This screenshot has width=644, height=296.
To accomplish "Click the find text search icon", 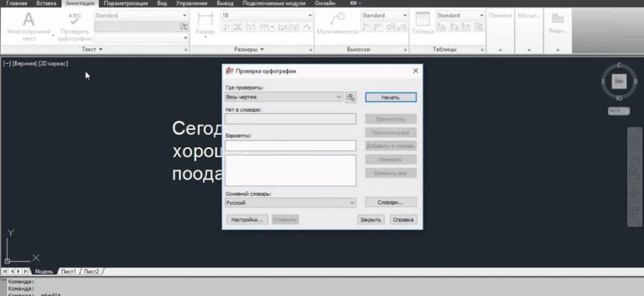I will coord(183,26).
